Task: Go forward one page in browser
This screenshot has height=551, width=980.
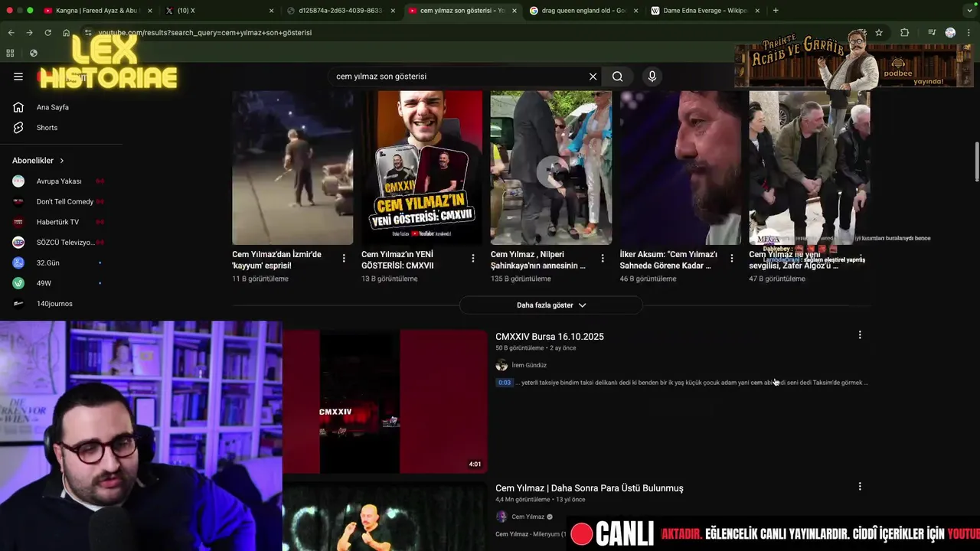Action: [29, 33]
